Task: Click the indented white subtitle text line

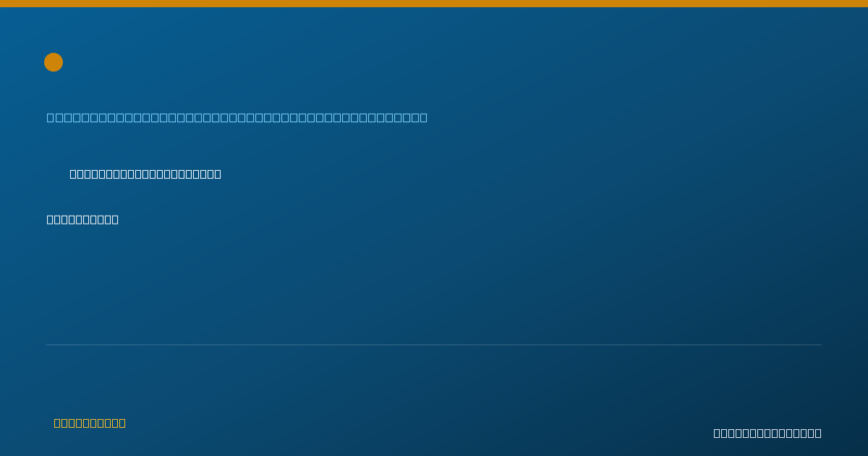Action: (145, 174)
